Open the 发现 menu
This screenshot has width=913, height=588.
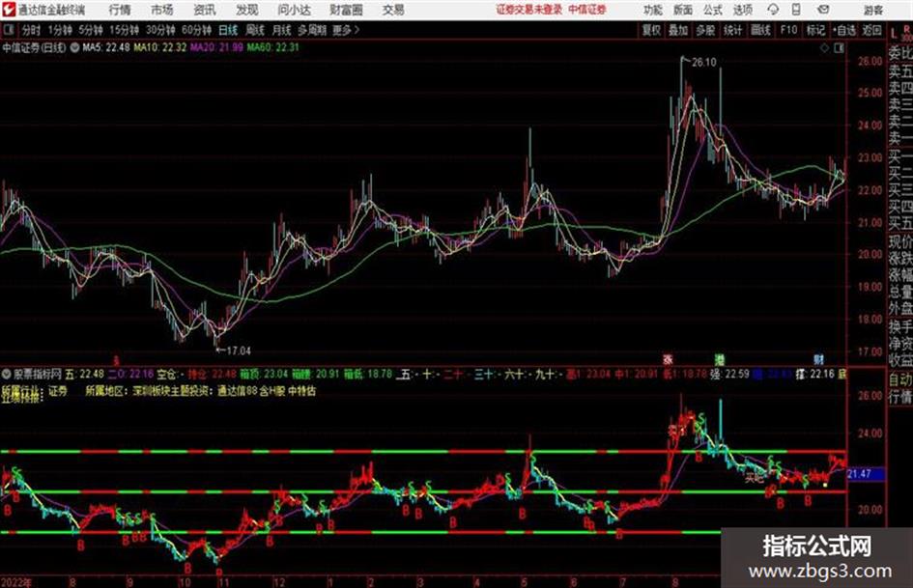tap(246, 10)
